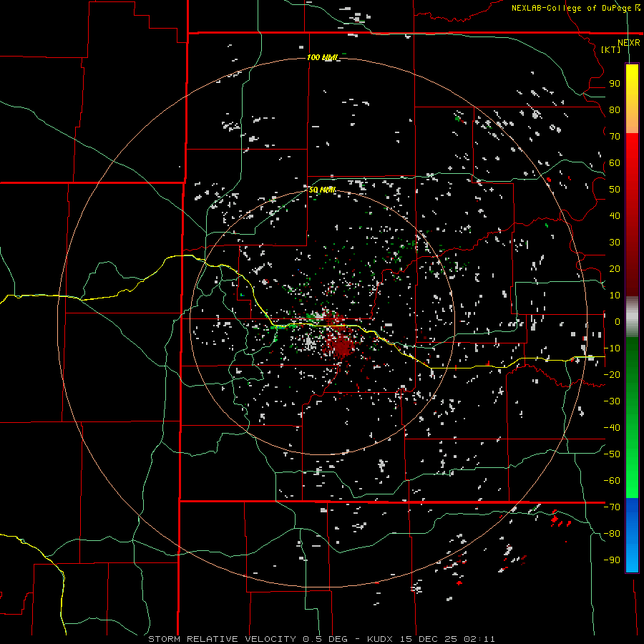Click the 0.5 DEG elevation text
This screenshot has height=644, width=644.
click(326, 639)
